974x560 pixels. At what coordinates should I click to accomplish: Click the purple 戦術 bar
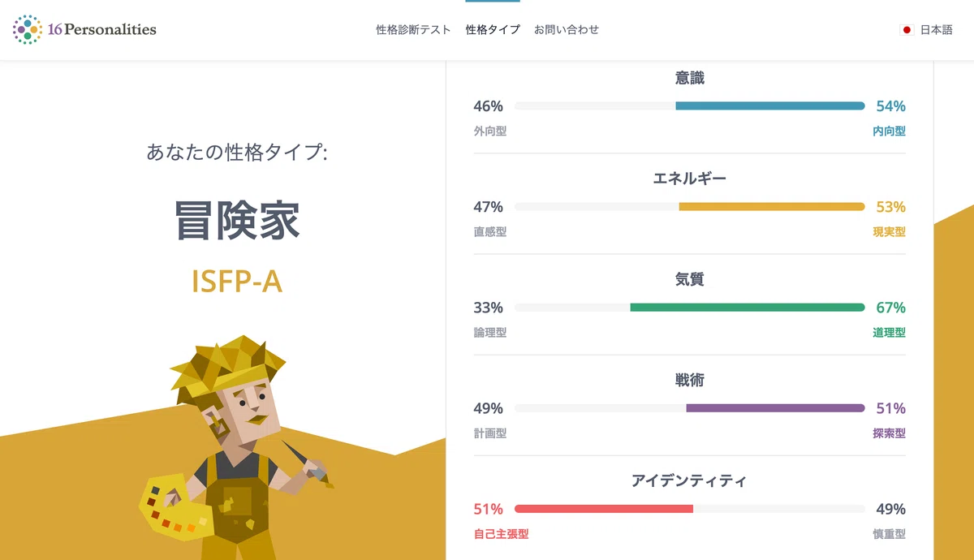point(775,407)
